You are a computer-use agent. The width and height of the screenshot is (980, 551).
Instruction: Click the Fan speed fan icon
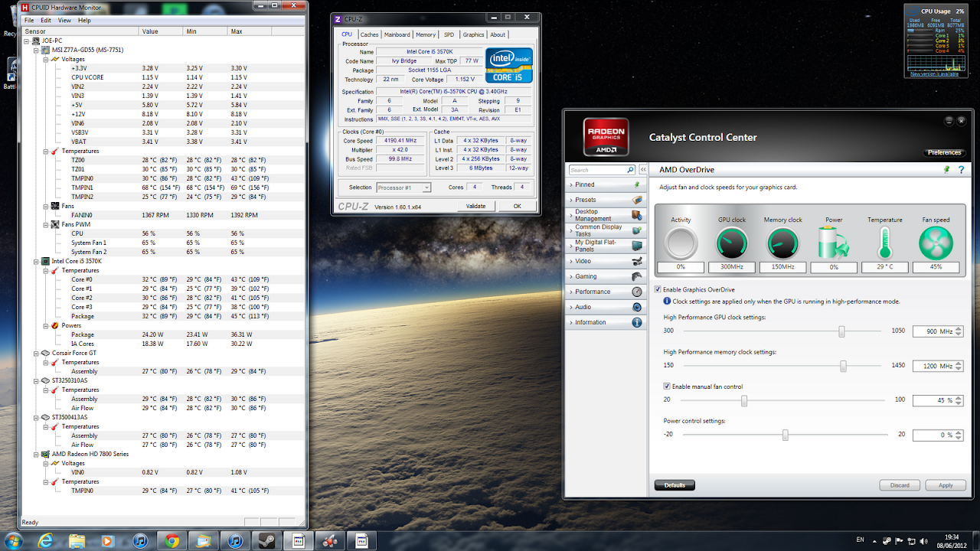click(x=936, y=243)
